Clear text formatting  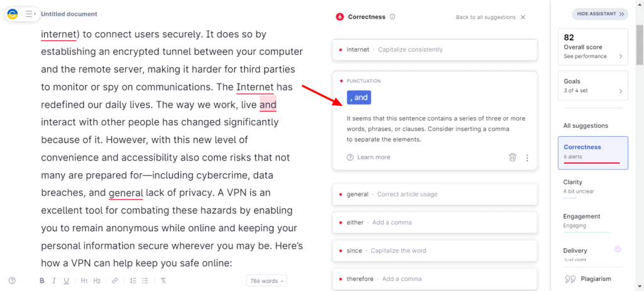click(x=163, y=281)
